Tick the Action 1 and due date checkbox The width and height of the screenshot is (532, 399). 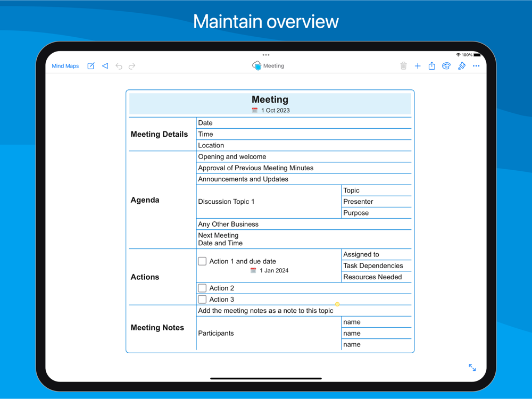202,261
